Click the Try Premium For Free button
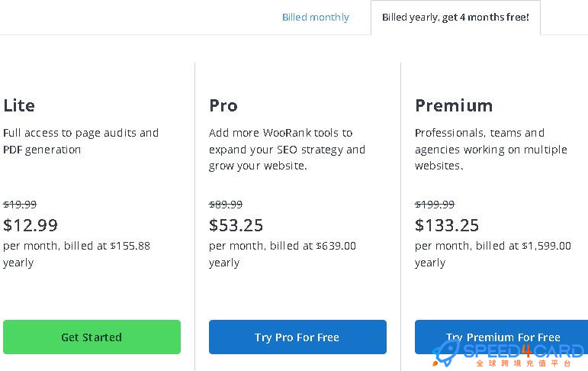 click(501, 337)
